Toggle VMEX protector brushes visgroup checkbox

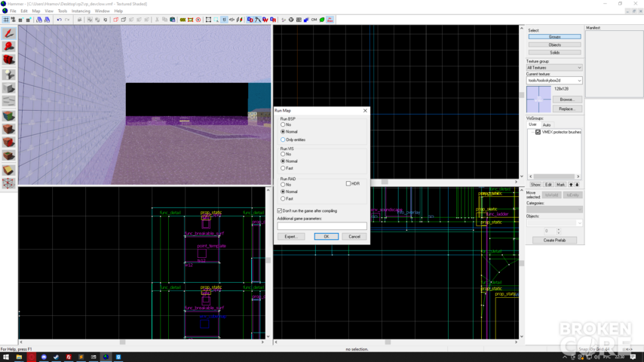[x=538, y=132]
